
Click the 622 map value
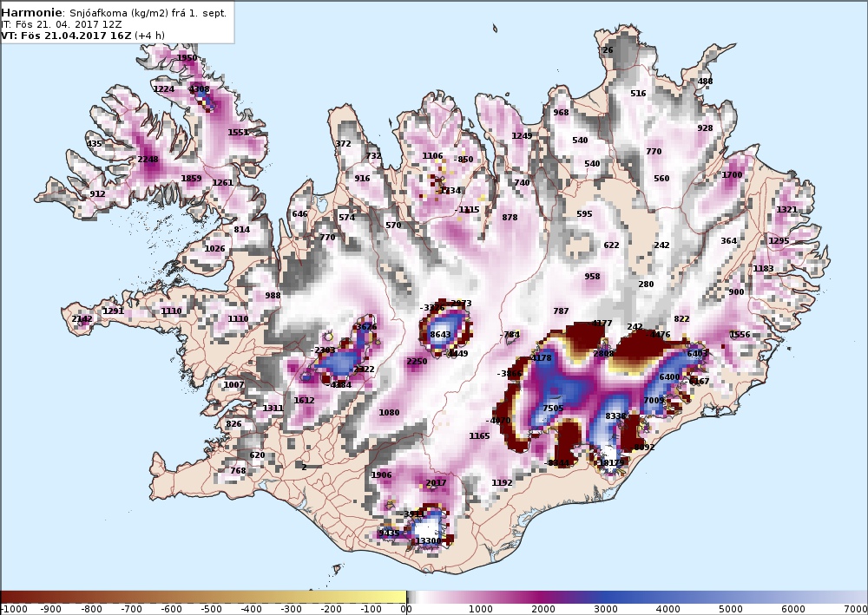coord(611,245)
